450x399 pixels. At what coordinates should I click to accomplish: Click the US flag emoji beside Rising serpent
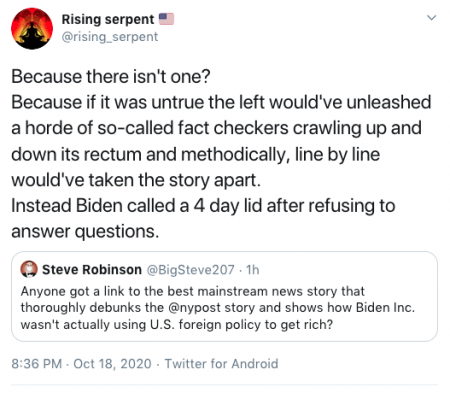[x=166, y=19]
